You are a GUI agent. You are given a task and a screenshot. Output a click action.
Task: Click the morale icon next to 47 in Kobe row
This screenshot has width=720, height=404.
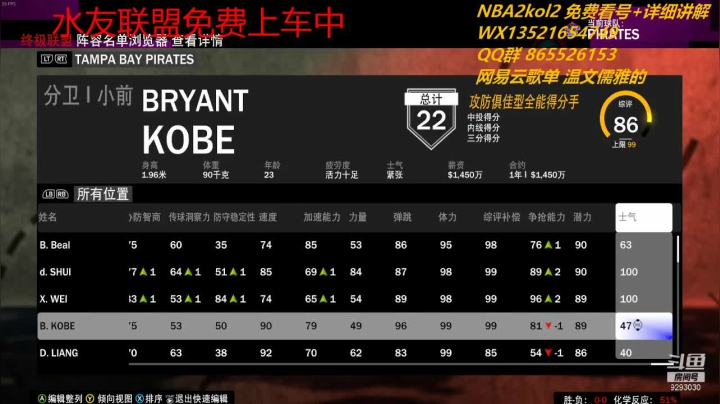[638, 325]
